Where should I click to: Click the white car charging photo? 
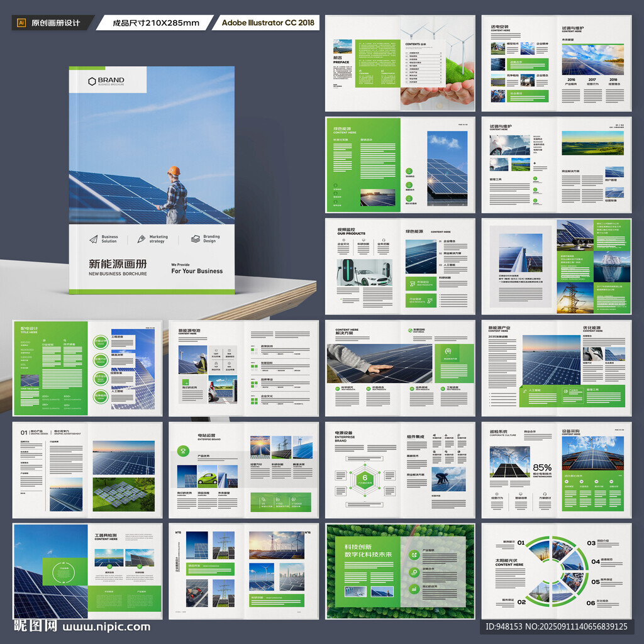pos(365,272)
